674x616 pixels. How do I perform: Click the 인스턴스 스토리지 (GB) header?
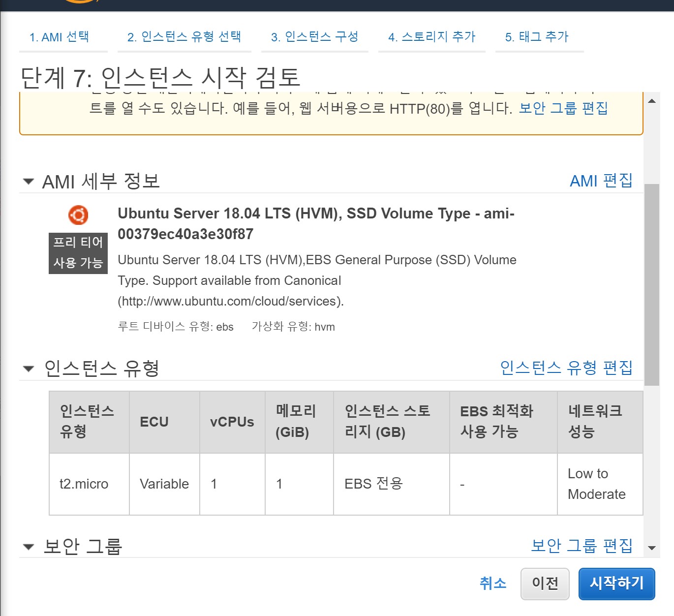point(392,422)
